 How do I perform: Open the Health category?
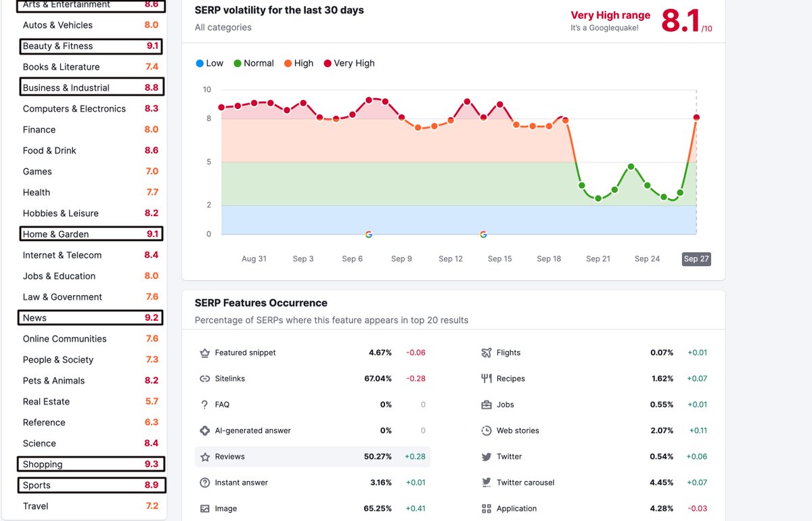click(x=92, y=192)
